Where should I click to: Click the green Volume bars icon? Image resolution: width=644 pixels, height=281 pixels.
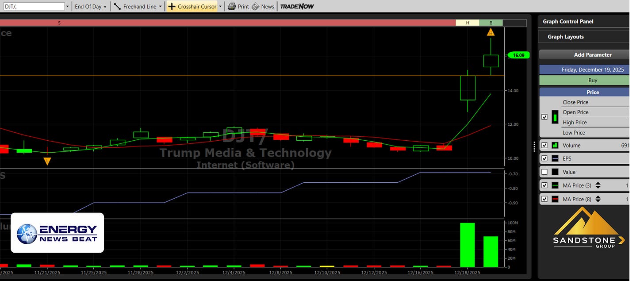555,145
